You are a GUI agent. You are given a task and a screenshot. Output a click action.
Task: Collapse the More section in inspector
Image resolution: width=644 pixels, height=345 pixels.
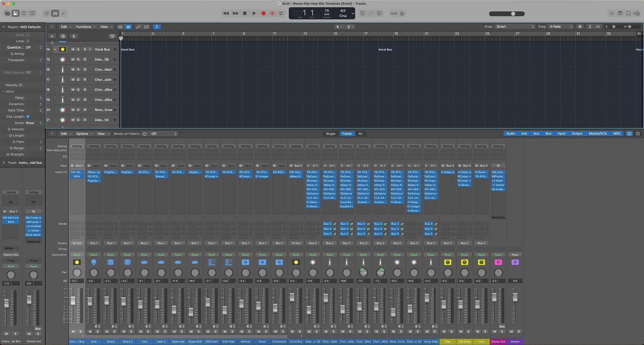point(3,91)
